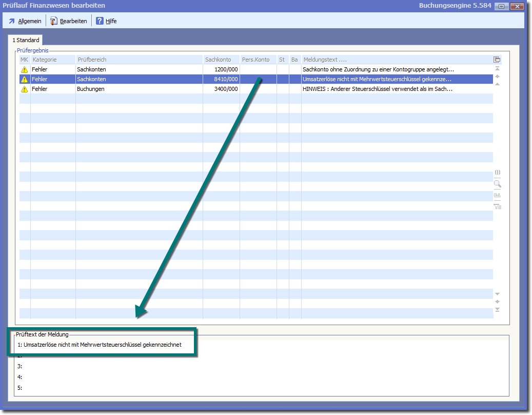
Task: Jump to first row with top arrow icon
Action: 497,68
